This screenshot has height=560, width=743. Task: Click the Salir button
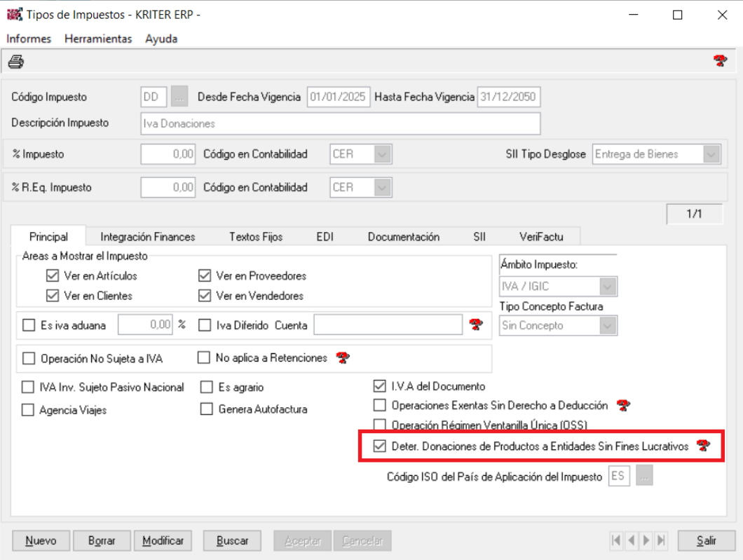click(706, 540)
